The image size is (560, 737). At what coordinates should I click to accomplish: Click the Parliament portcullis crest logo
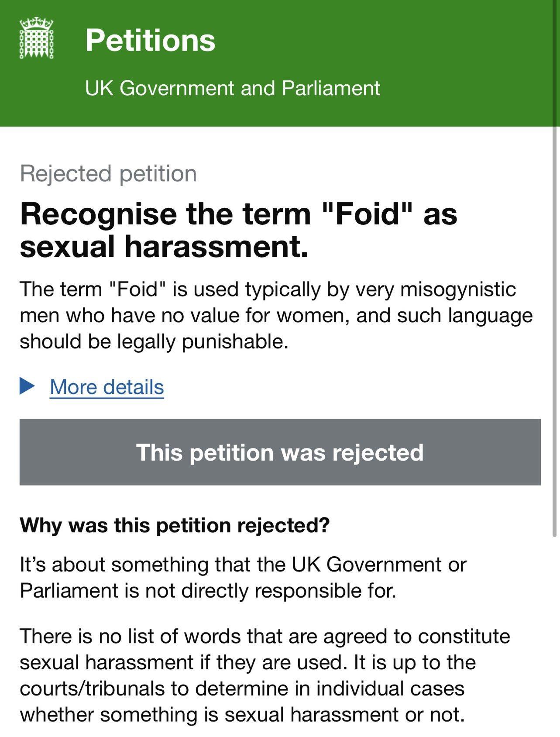(36, 38)
